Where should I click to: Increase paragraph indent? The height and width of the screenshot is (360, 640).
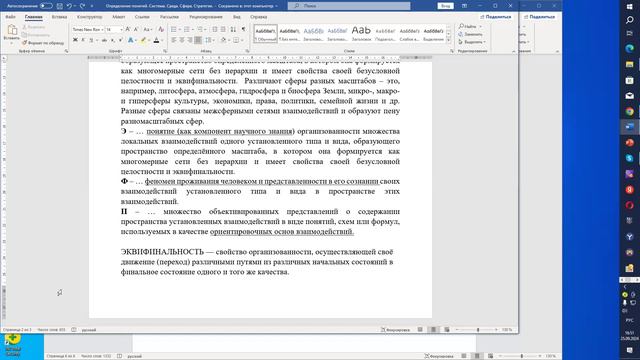[223, 30]
